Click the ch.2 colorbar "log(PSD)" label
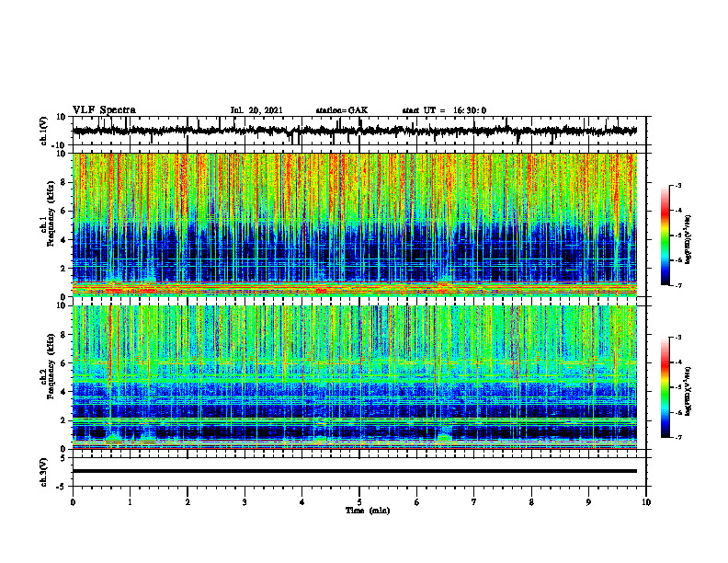 point(689,392)
